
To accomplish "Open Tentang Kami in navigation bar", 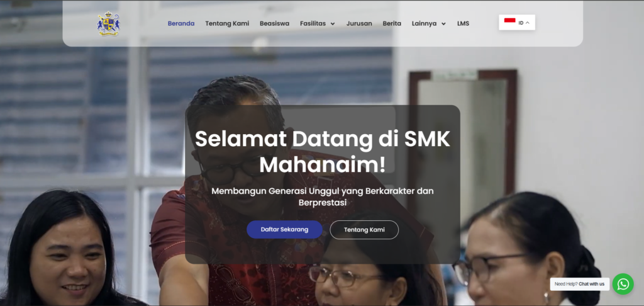I will (x=227, y=23).
